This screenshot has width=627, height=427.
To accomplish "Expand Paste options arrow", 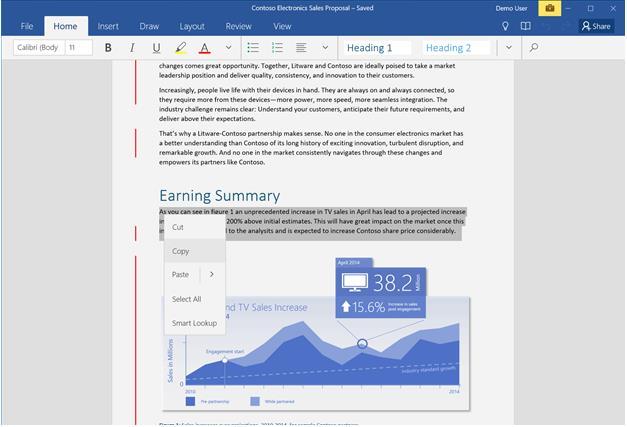I will 212,274.
